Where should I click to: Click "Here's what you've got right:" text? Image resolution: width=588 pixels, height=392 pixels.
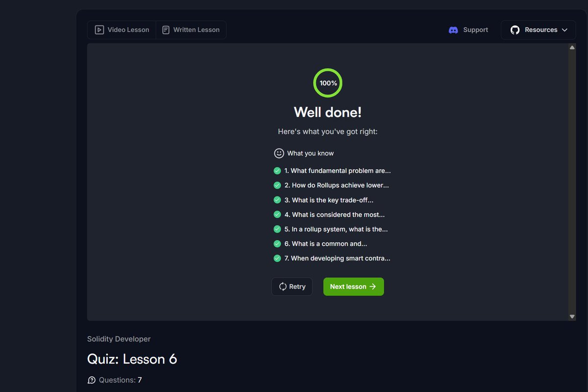(328, 131)
